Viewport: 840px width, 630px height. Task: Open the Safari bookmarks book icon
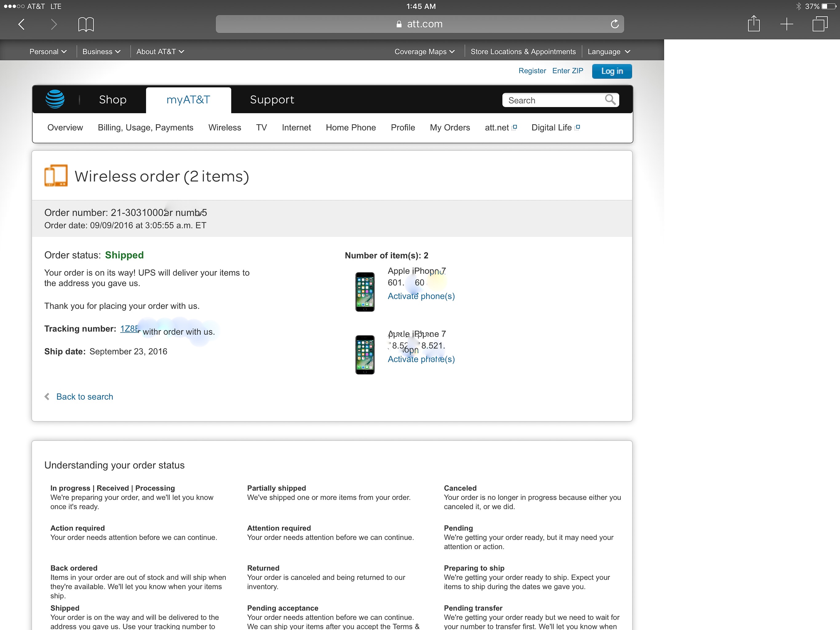click(86, 24)
